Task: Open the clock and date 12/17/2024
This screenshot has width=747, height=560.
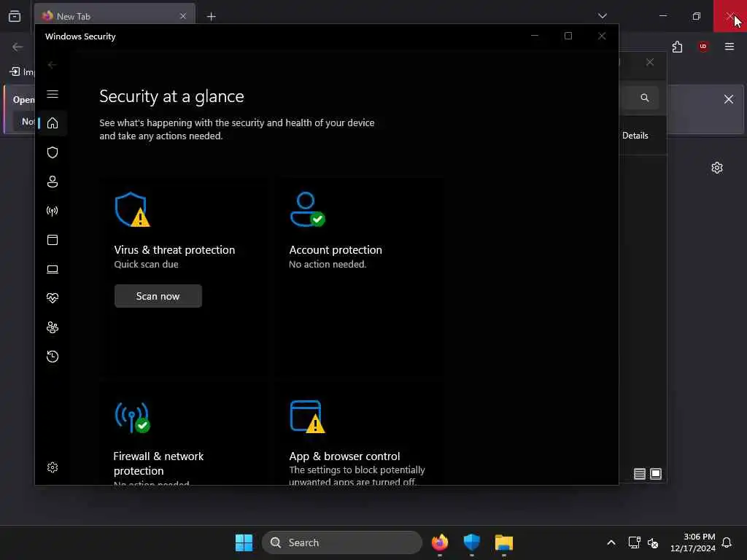Action: (x=693, y=542)
